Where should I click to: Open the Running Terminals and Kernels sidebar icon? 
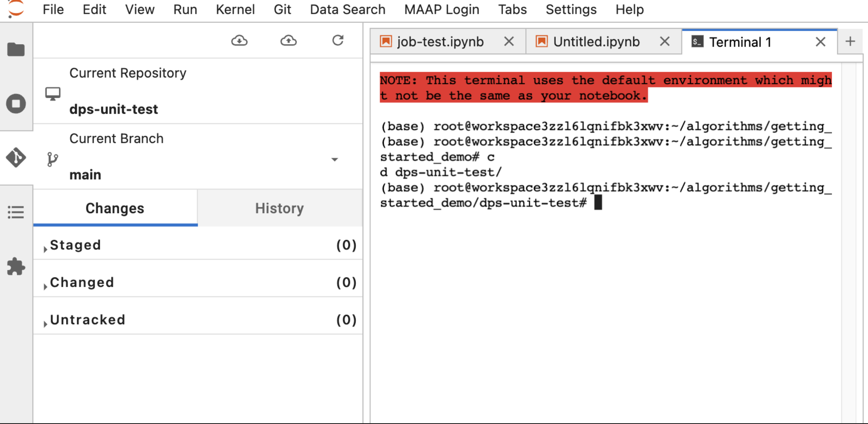pyautogui.click(x=16, y=104)
